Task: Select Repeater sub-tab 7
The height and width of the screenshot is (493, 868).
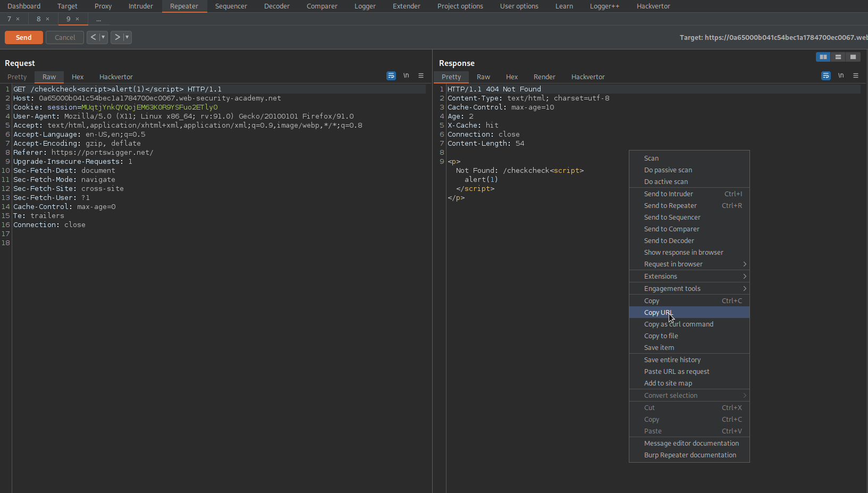Action: [9, 19]
